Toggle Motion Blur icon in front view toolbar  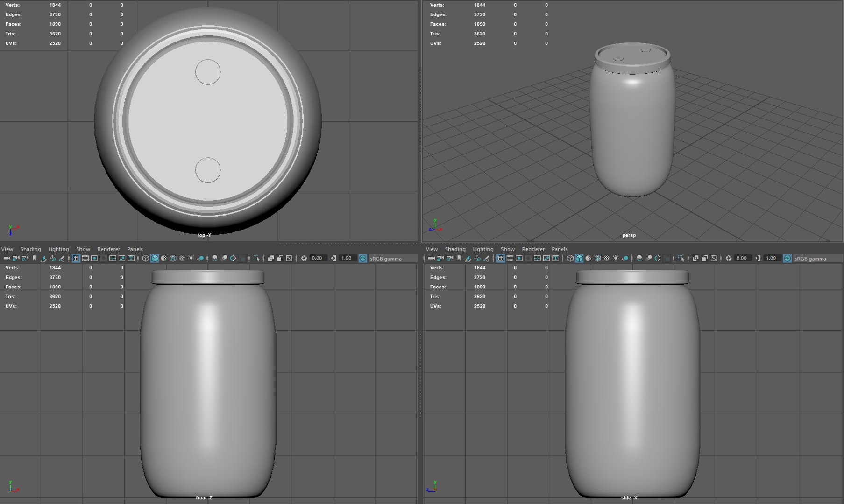(224, 258)
